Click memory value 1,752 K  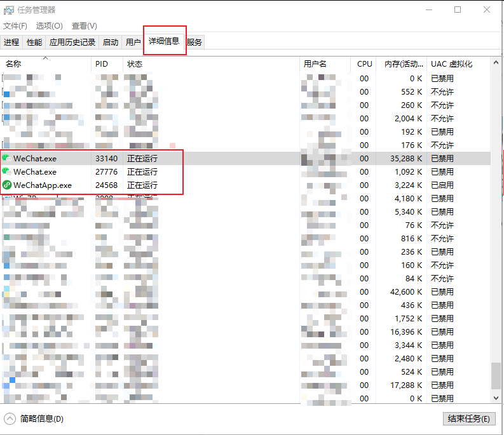408,319
